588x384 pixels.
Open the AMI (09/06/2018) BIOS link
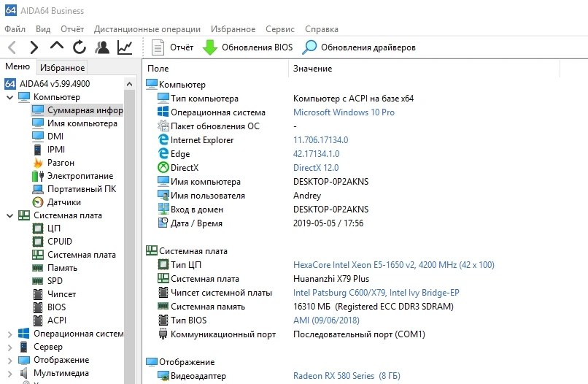326,320
